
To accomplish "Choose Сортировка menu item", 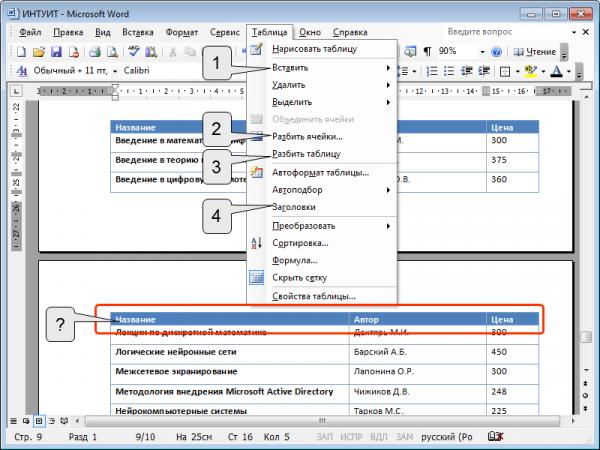I will coord(322,243).
